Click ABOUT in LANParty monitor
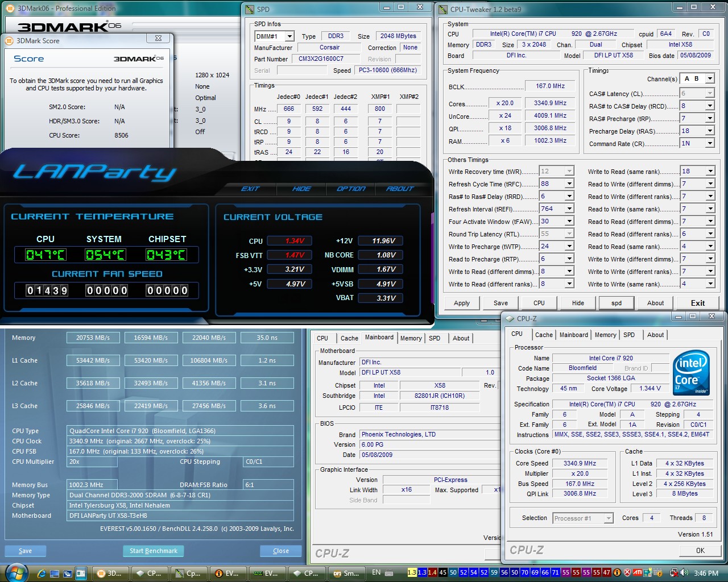This screenshot has width=728, height=582. [400, 189]
